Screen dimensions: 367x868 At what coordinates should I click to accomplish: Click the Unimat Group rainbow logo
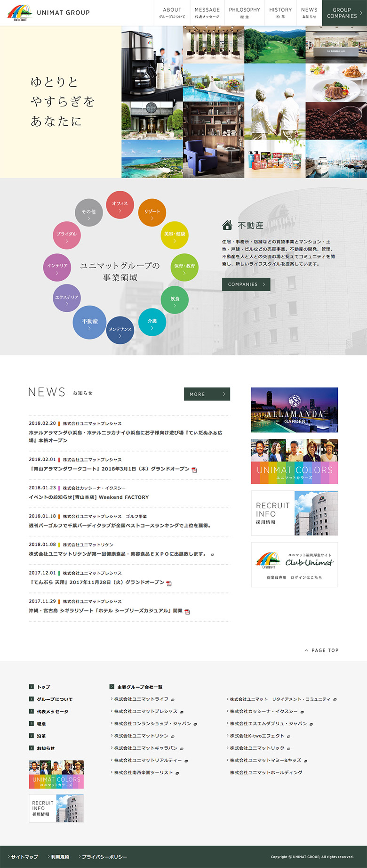(20, 13)
